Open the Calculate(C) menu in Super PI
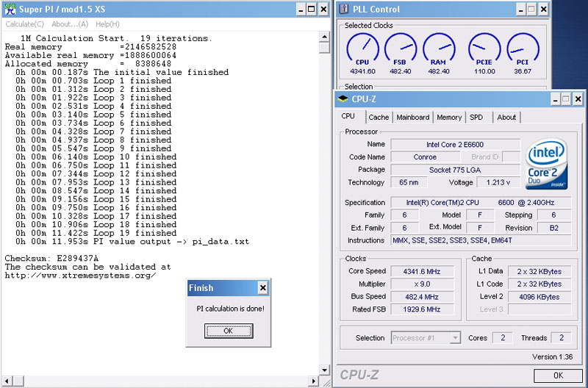Screen dimensions: 588x388 point(25,24)
